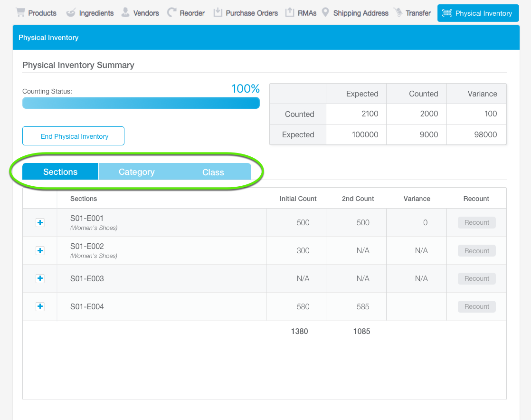Recount section S01-E001
531x420 pixels.
pos(476,222)
